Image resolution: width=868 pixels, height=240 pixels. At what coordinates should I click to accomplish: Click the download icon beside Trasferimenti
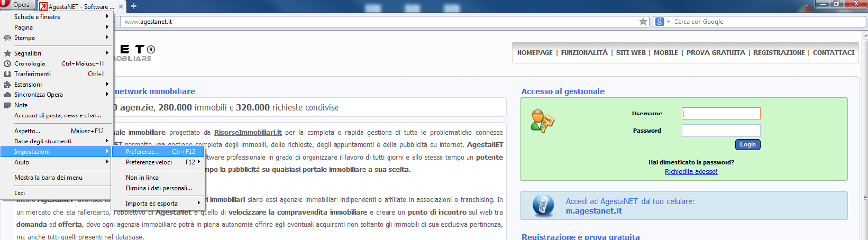point(7,74)
